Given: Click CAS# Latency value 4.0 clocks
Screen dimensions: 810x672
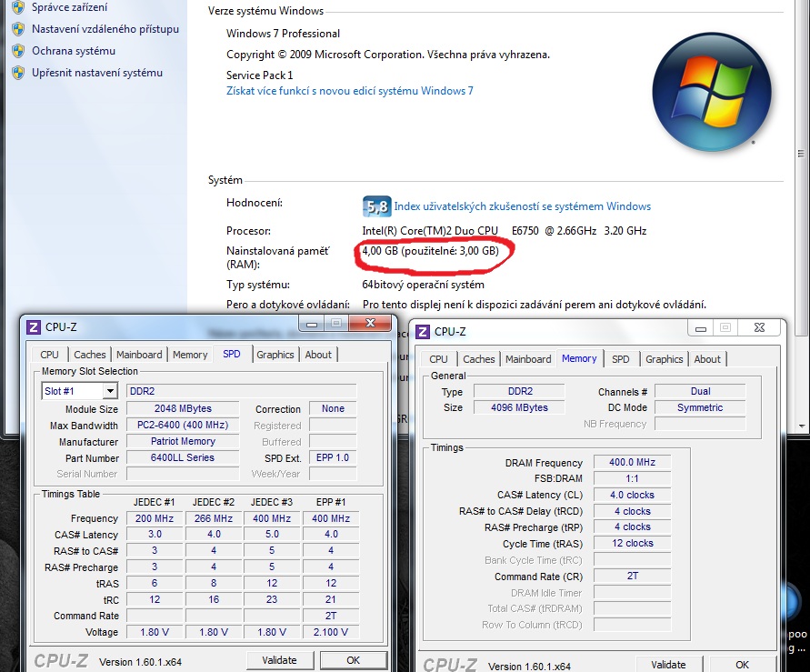Looking at the screenshot, I should coord(633,495).
